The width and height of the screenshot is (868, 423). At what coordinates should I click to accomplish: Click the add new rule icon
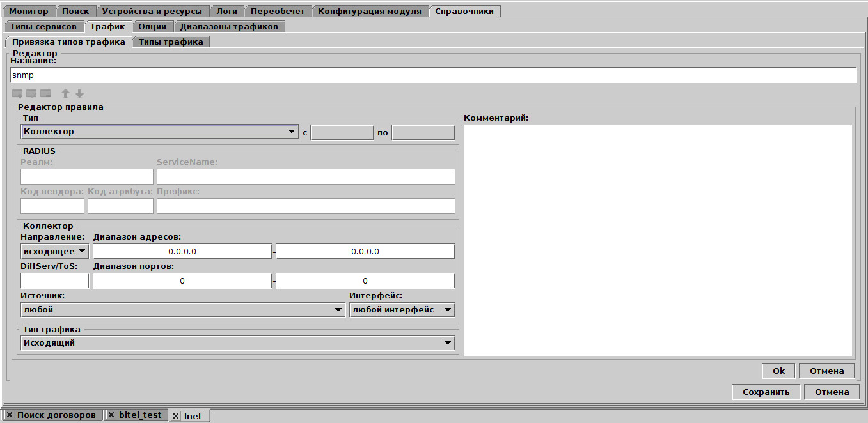click(16, 93)
